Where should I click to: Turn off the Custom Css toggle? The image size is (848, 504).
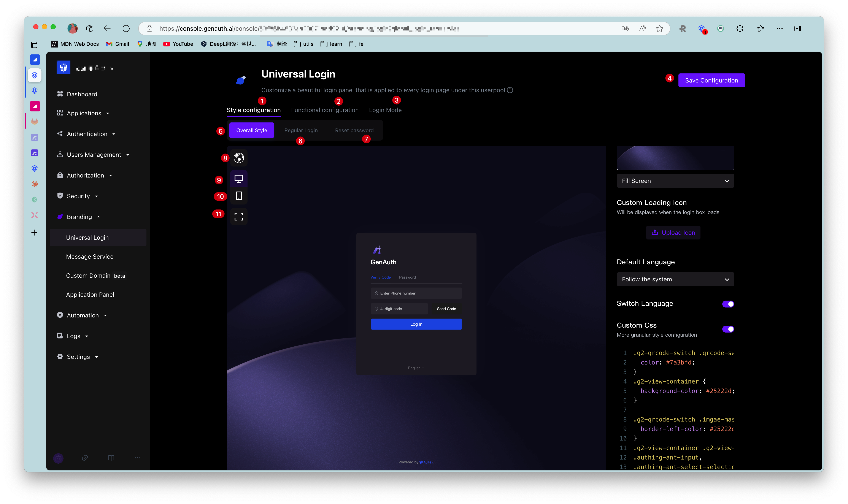(728, 329)
